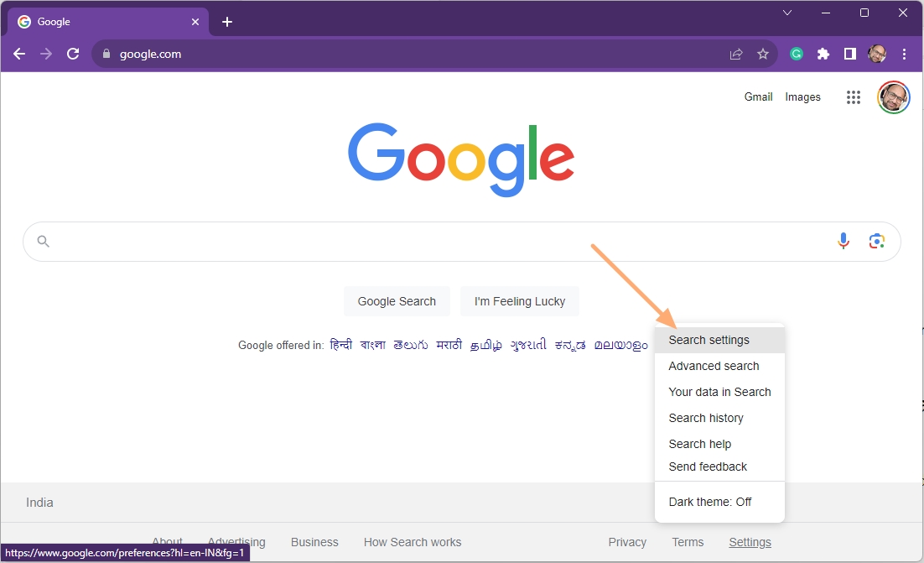Image resolution: width=924 pixels, height=563 pixels.
Task: Click the India region text
Action: tap(39, 503)
